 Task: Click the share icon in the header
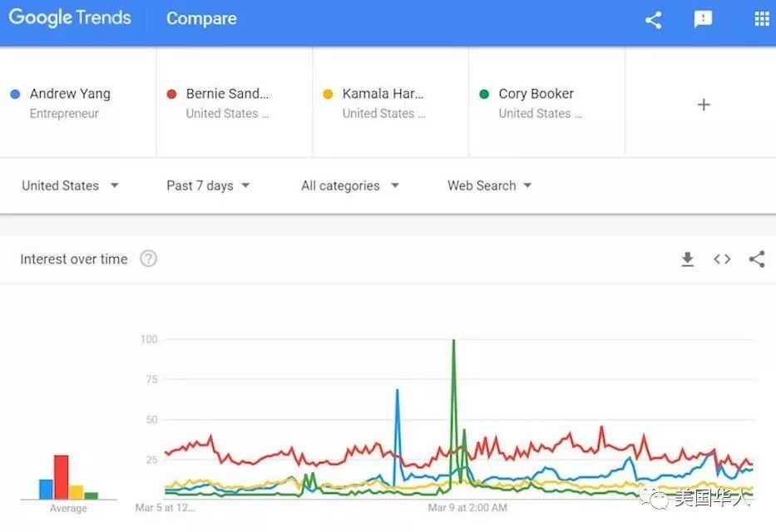pos(653,20)
